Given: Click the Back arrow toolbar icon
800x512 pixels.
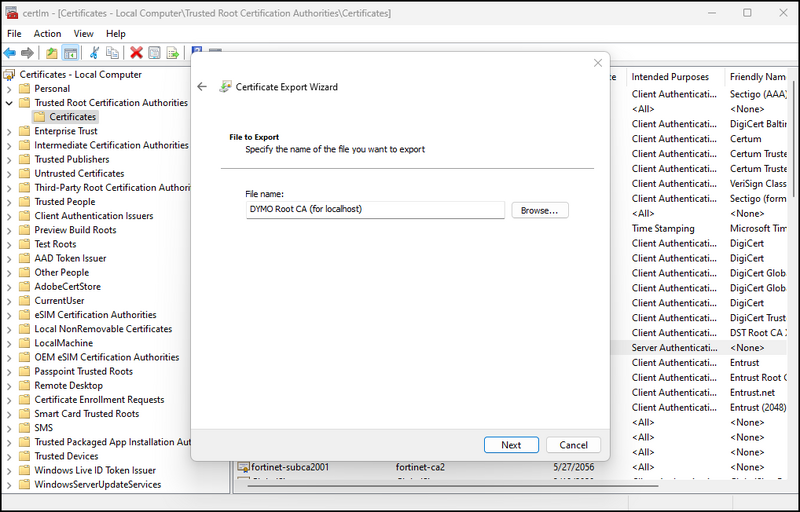Looking at the screenshot, I should (x=10, y=53).
